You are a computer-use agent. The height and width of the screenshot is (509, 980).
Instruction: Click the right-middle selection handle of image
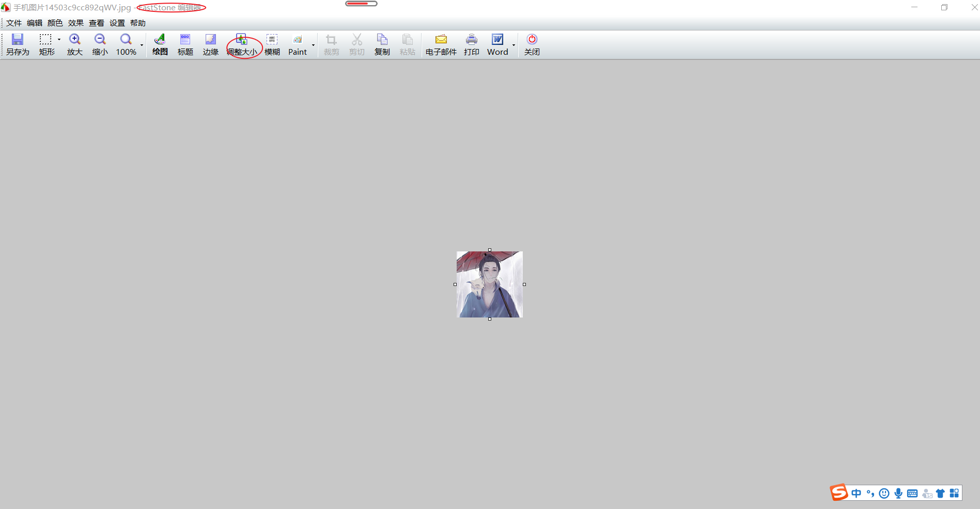[x=524, y=284]
